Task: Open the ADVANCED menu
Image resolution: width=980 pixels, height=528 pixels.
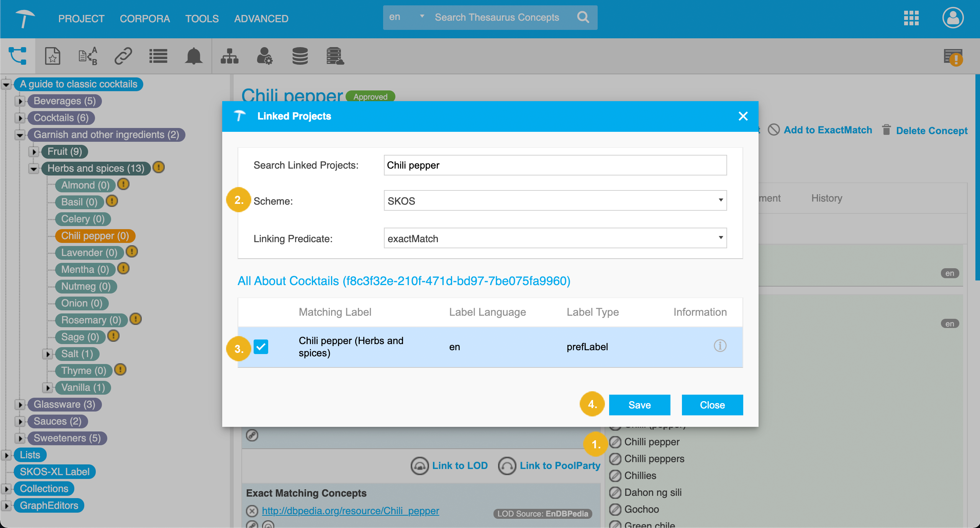Action: (x=261, y=18)
